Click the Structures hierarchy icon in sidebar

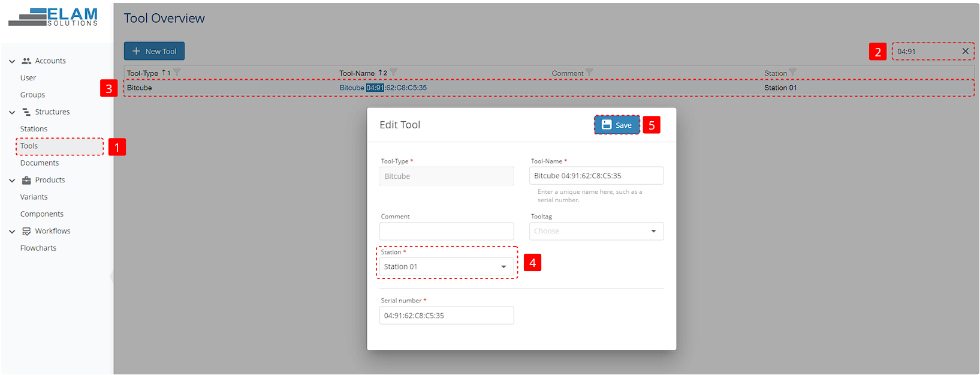click(26, 112)
